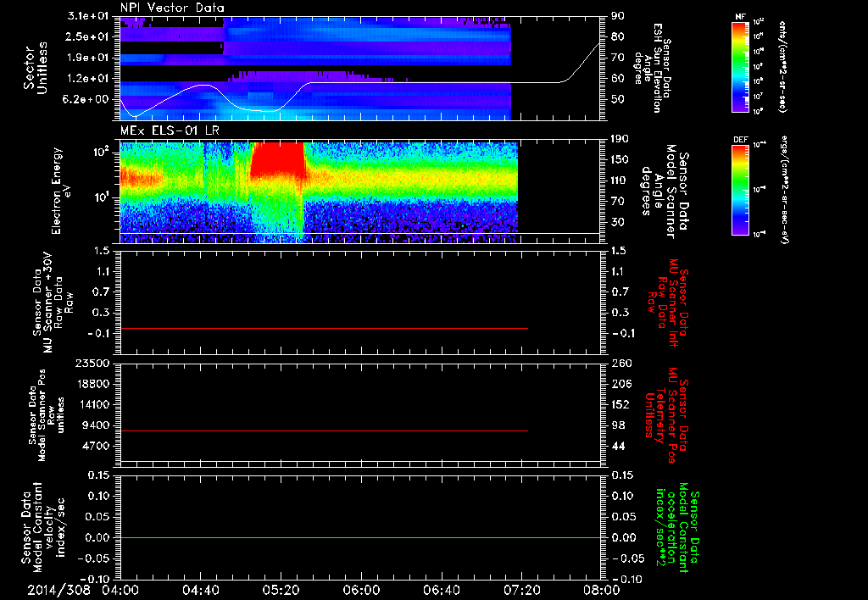Click the 08:00 time axis label
Viewport: 868px width, 600px height.
coord(602,590)
